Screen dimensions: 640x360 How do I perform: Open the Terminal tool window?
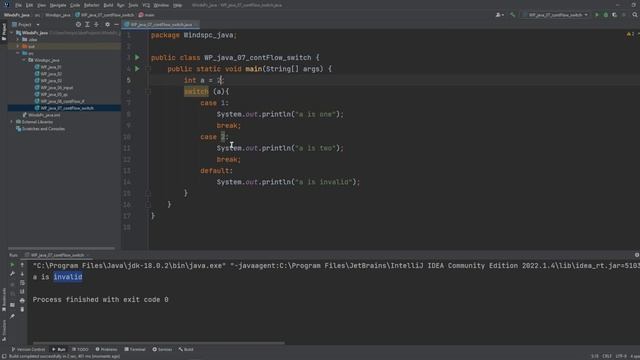pyautogui.click(x=135, y=349)
